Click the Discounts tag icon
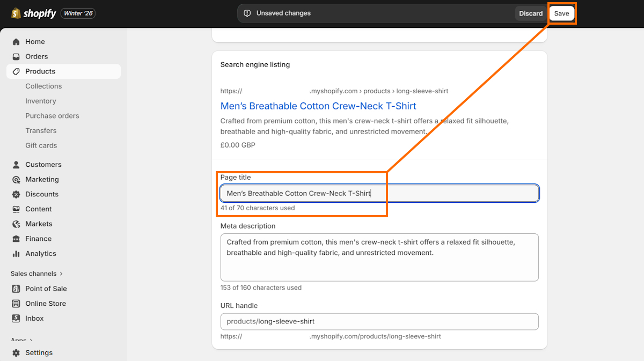This screenshot has width=644, height=361. click(17, 194)
